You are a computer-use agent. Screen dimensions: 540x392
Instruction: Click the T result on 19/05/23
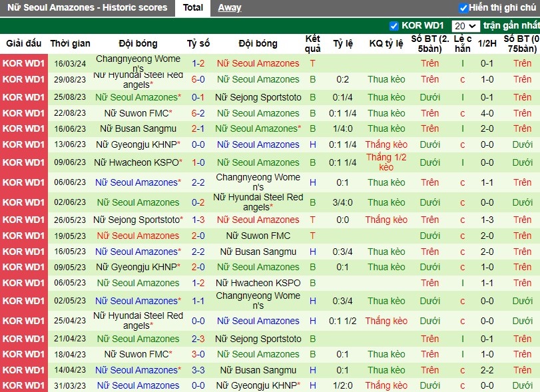click(x=312, y=236)
